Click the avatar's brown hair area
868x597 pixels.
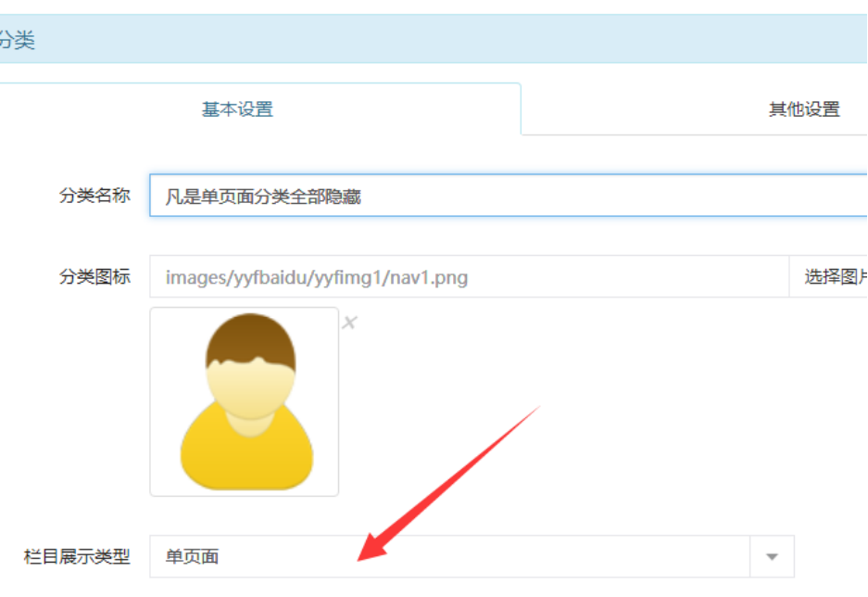click(x=250, y=339)
